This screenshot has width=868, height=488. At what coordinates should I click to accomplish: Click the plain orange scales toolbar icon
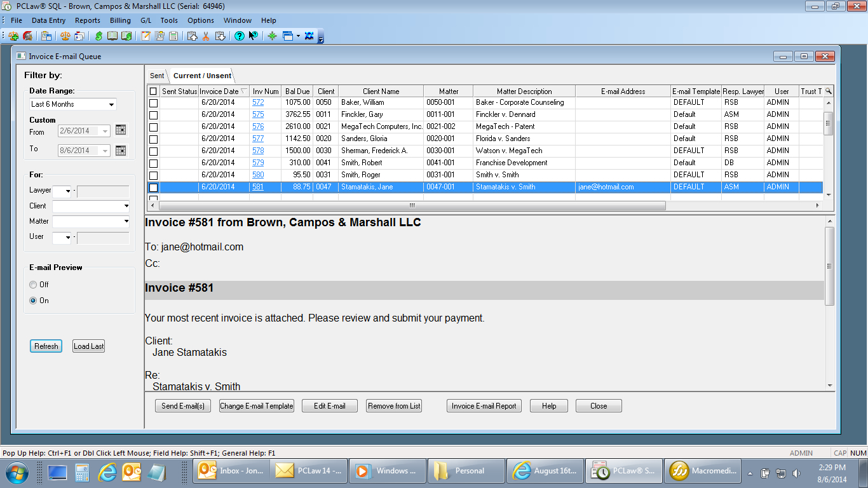64,36
